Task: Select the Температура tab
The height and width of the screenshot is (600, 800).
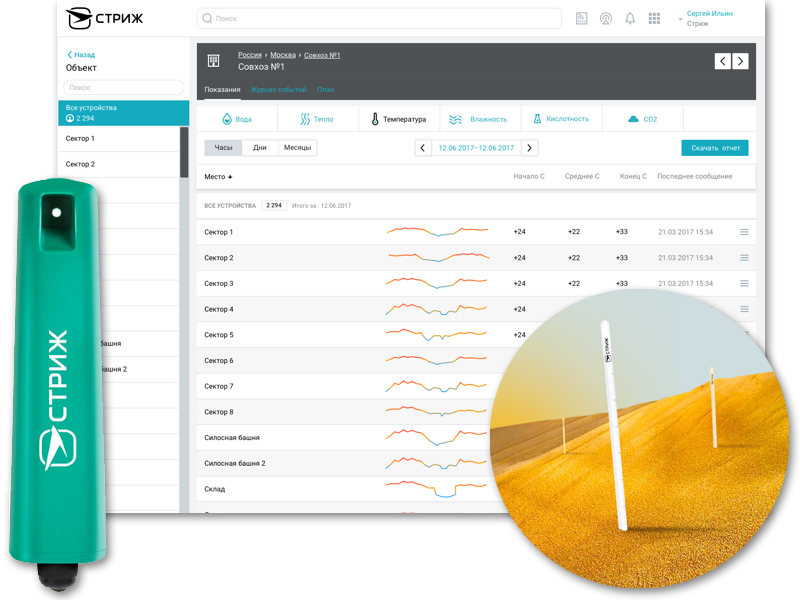Action: pyautogui.click(x=399, y=119)
